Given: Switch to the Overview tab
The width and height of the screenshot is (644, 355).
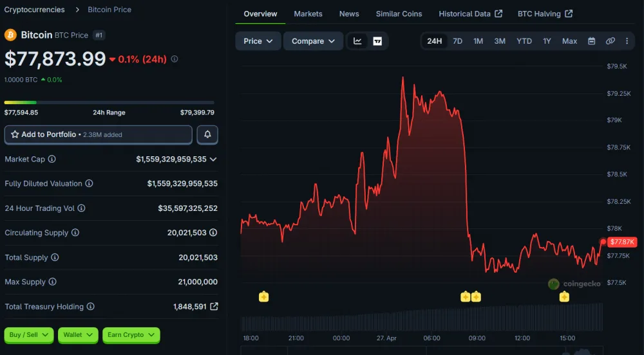Looking at the screenshot, I should 260,14.
